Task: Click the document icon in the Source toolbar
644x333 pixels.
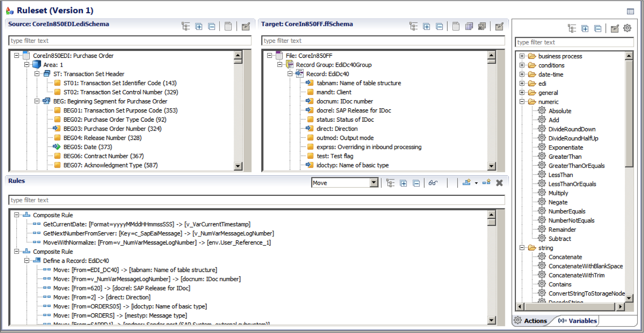Action: [x=228, y=26]
